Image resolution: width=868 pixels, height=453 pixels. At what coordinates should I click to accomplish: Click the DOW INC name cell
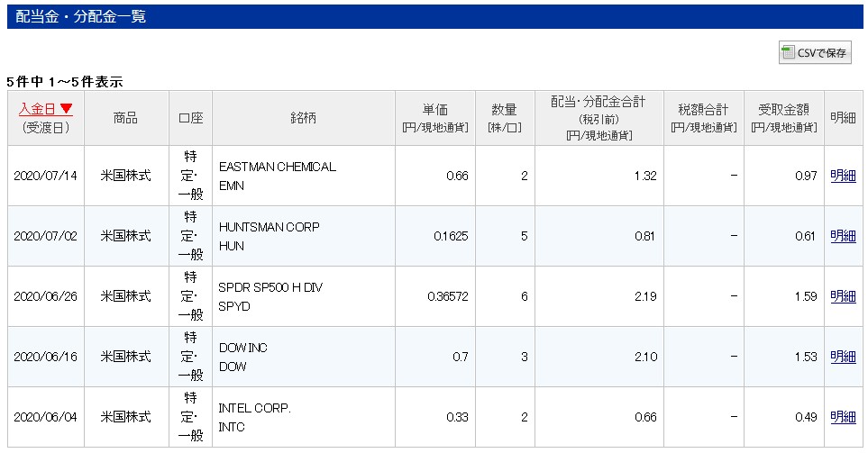point(243,348)
